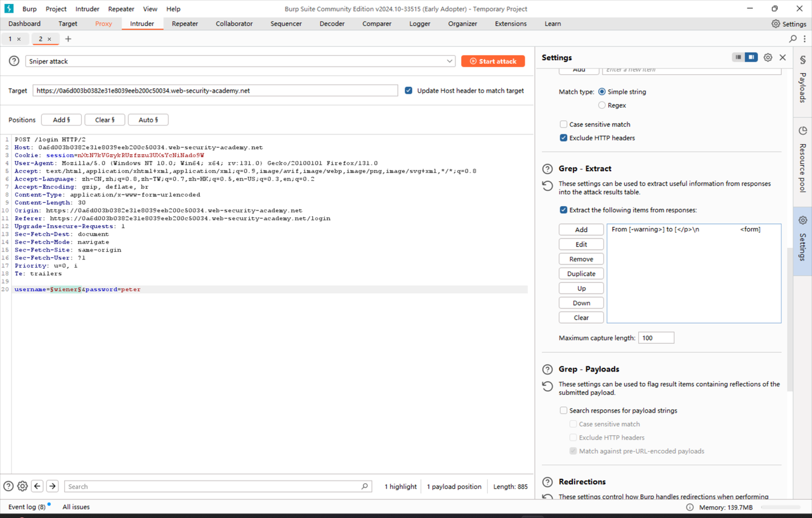This screenshot has width=812, height=518.
Task: Switch to the Repeater tab
Action: pyautogui.click(x=185, y=23)
